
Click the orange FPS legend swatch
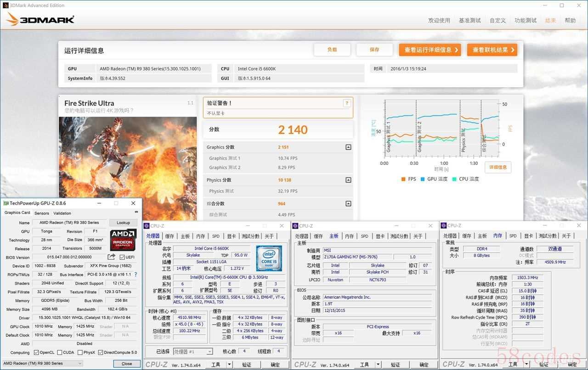coord(403,179)
